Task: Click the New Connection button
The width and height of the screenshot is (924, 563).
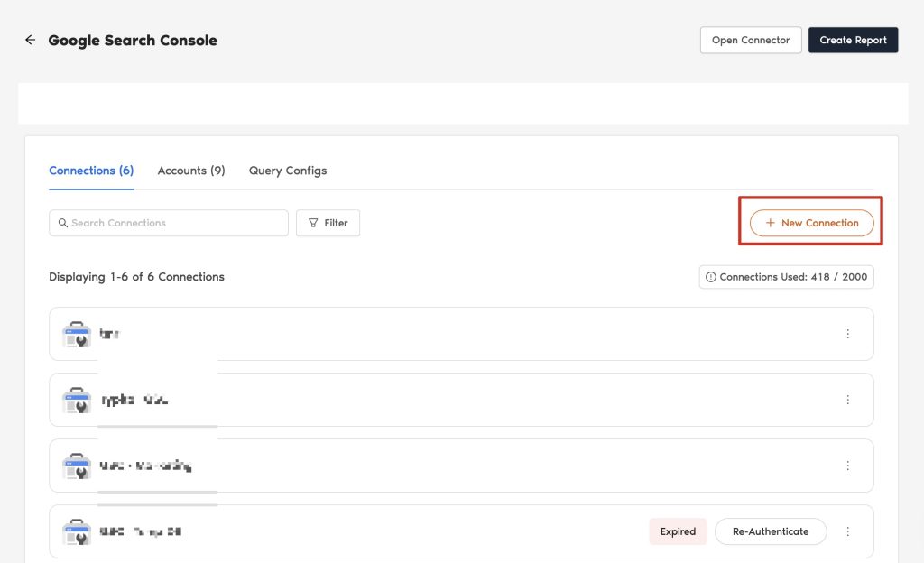Action: 811,223
